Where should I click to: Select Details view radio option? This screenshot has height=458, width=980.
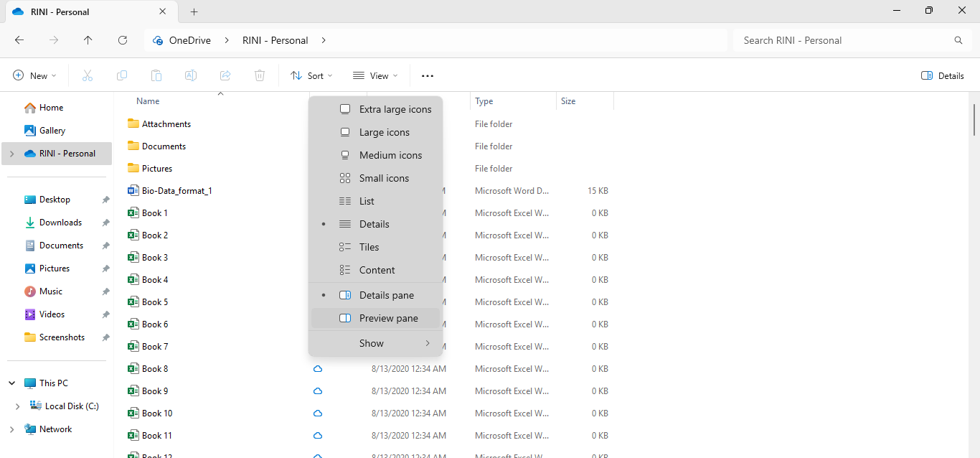(374, 224)
